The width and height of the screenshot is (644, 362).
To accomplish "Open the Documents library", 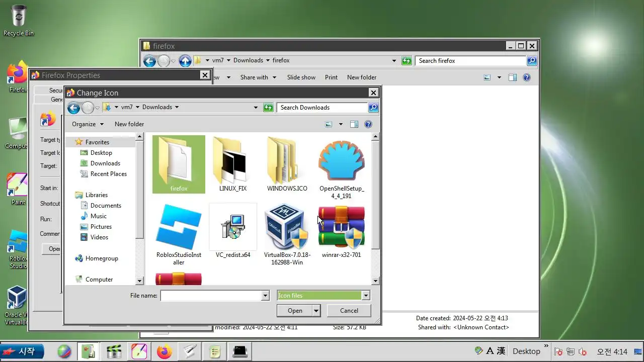I will click(106, 206).
